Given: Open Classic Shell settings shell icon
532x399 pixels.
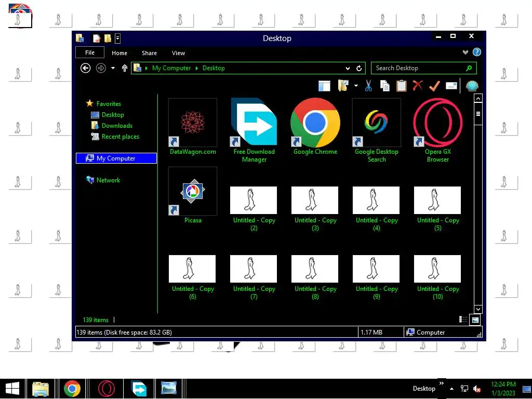Looking at the screenshot, I should (472, 86).
